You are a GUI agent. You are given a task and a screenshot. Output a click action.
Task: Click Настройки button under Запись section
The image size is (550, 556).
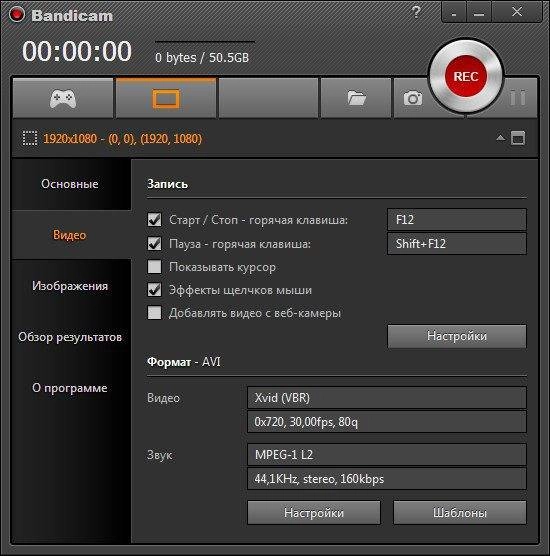(x=457, y=336)
